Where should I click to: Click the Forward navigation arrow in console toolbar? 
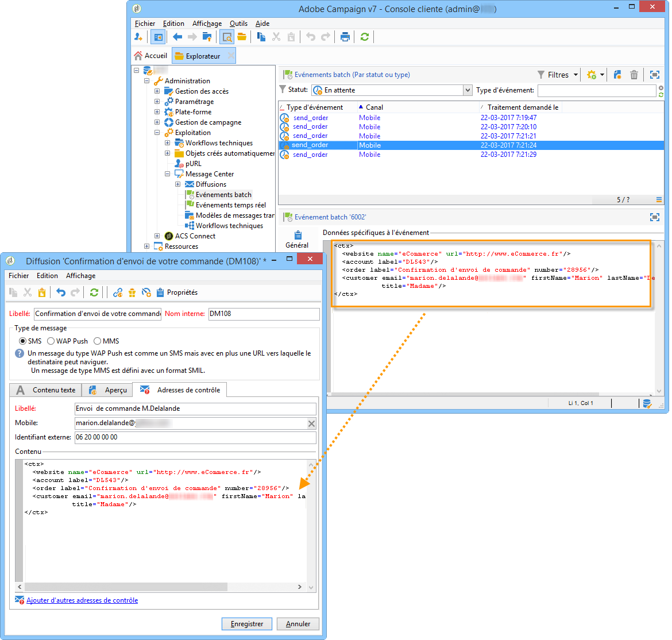tap(192, 37)
